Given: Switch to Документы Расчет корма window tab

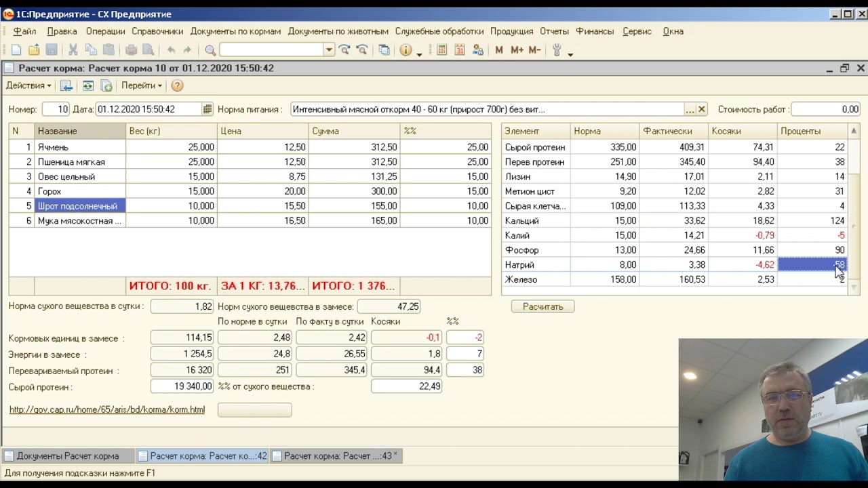Looking at the screenshot, I should coord(67,456).
